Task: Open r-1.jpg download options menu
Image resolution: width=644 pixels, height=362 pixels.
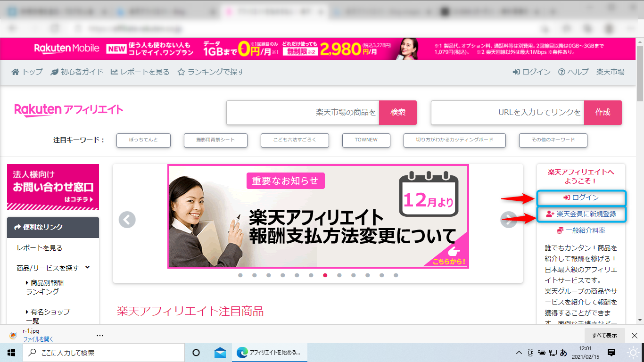Action: [x=99, y=335]
